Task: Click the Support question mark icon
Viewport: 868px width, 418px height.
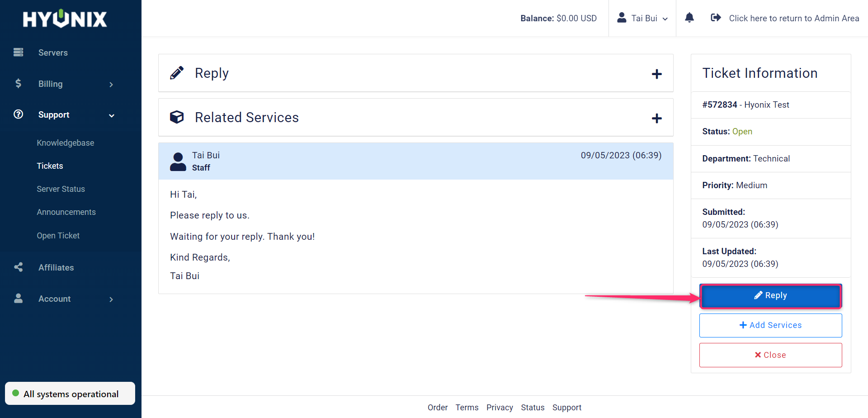Action: [x=19, y=114]
